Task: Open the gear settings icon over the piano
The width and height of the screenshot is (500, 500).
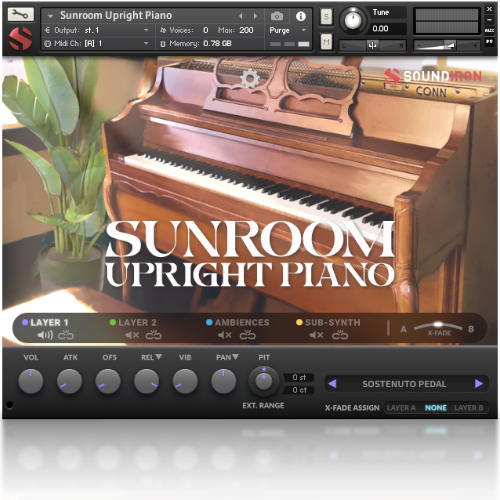Action: pyautogui.click(x=250, y=79)
